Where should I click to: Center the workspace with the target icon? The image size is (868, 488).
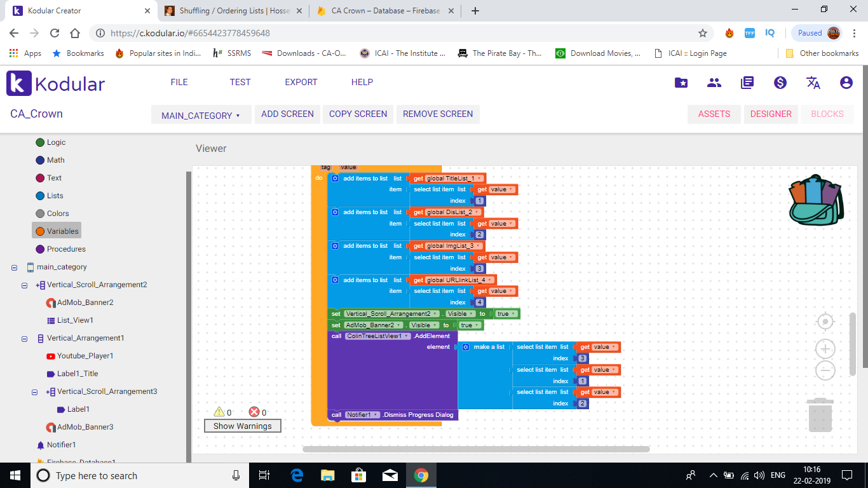825,322
